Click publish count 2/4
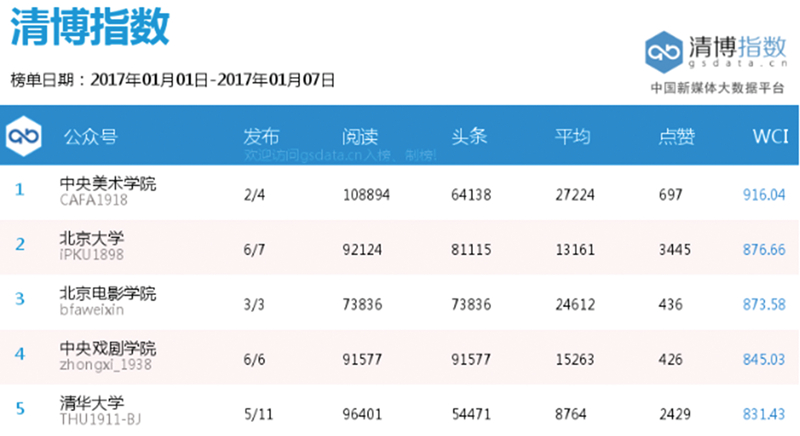This screenshot has height=436, width=800. coord(254,195)
